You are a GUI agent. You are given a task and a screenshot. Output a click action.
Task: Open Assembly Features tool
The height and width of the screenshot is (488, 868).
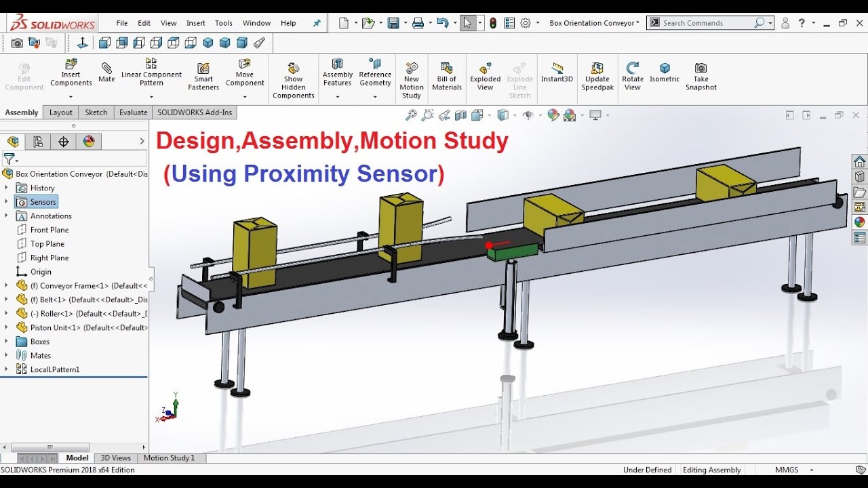[337, 73]
